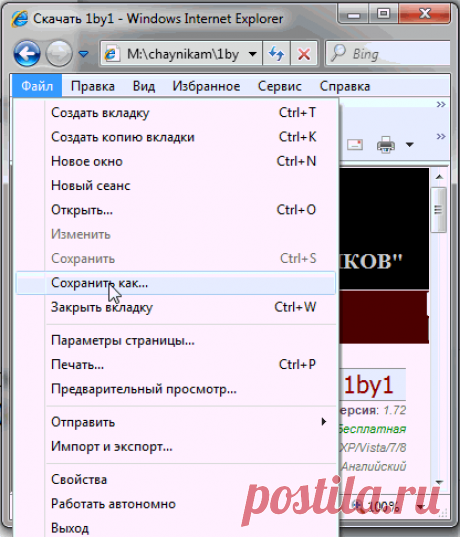Image resolution: width=460 pixels, height=537 pixels.
Task: Choose Печать... from the menu
Action: [175, 365]
